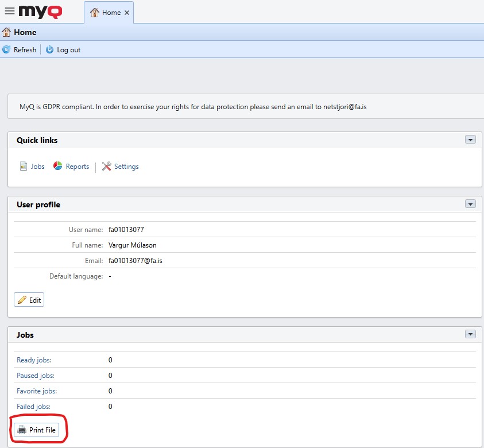Collapse the User profile panel
Screen dimensions: 484x448
470,204
